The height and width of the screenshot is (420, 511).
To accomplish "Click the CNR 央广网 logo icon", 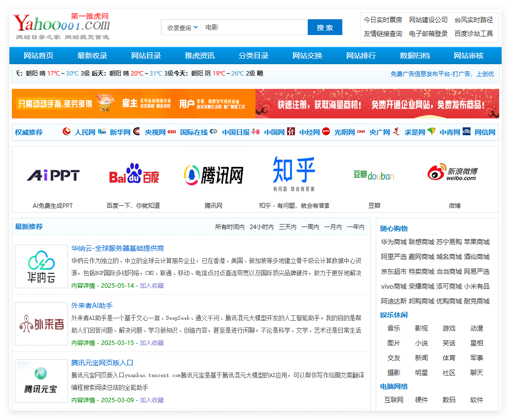I will click(361, 132).
